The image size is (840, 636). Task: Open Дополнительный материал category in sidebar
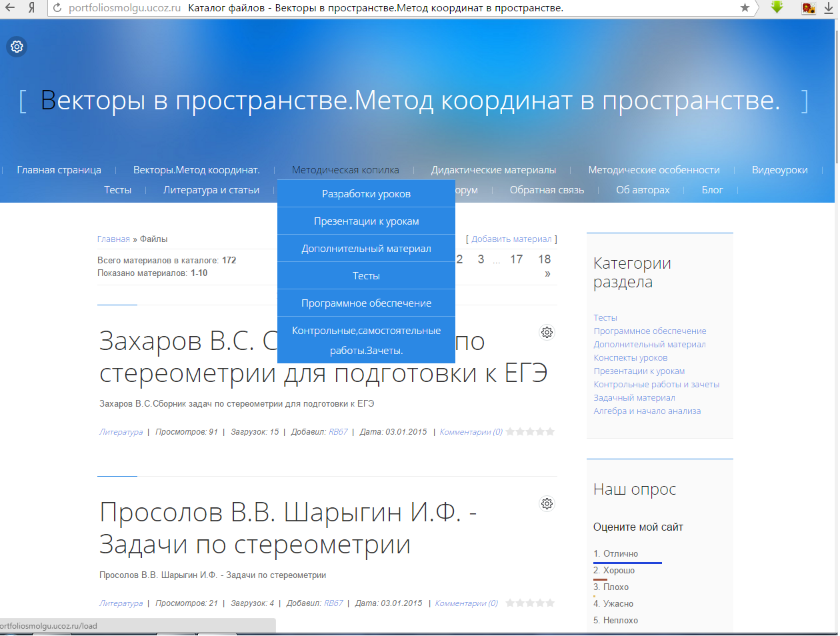pos(649,345)
